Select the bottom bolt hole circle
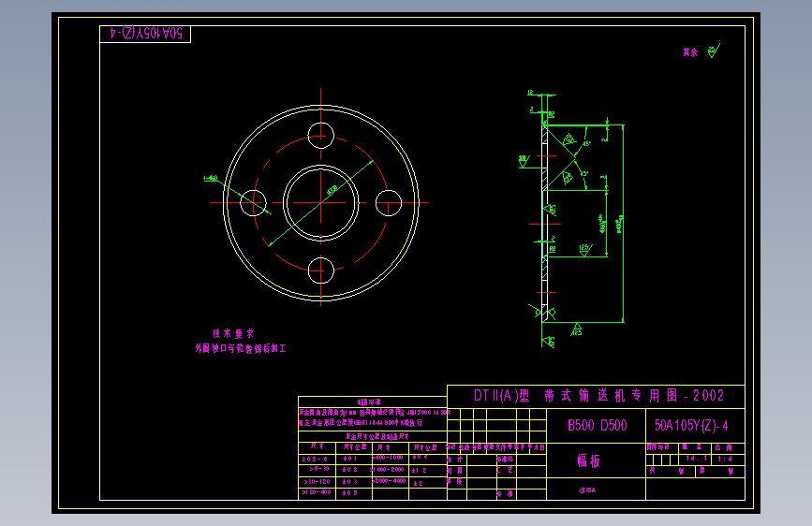812x526 pixels. (x=320, y=270)
